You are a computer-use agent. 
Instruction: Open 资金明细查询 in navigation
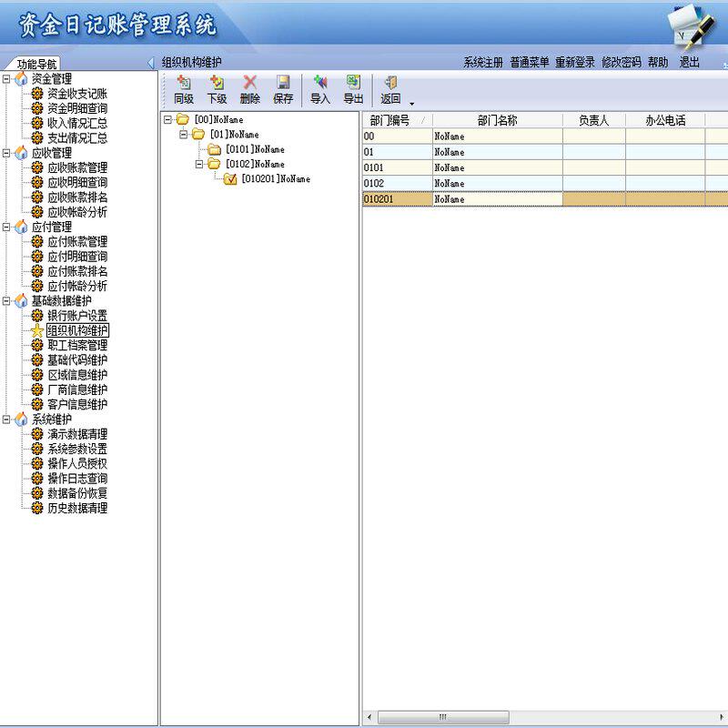click(x=77, y=108)
